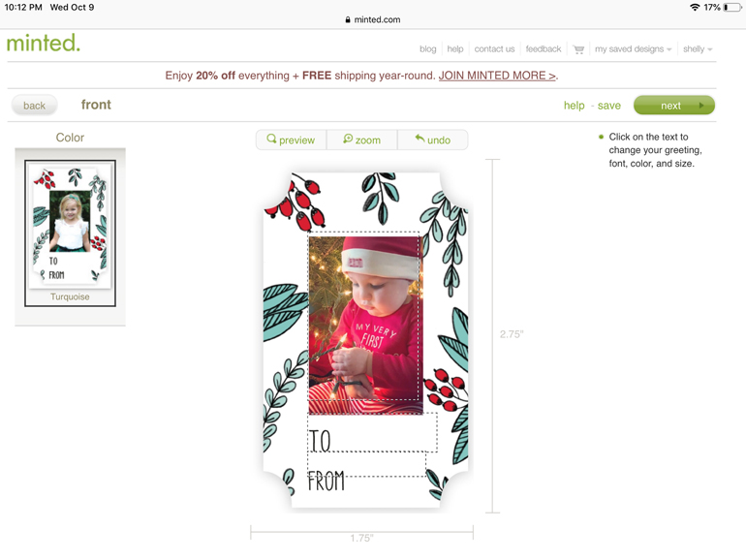This screenshot has height=560, width=746.
Task: Click the zoom plus magnifier icon
Action: coord(348,139)
